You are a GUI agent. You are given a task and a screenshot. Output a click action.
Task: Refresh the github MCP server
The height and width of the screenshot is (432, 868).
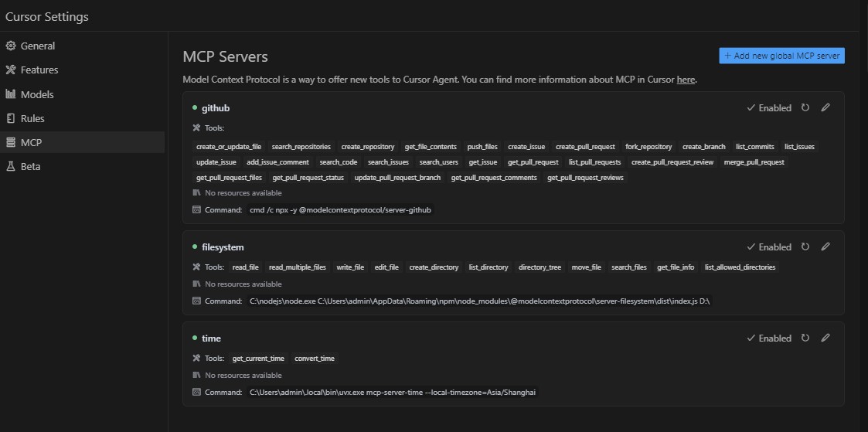(x=805, y=108)
